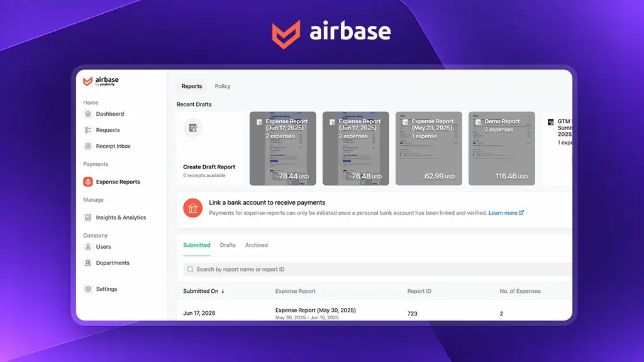Click No. of Expenses column header
The width and height of the screenshot is (644, 362).
point(520,291)
